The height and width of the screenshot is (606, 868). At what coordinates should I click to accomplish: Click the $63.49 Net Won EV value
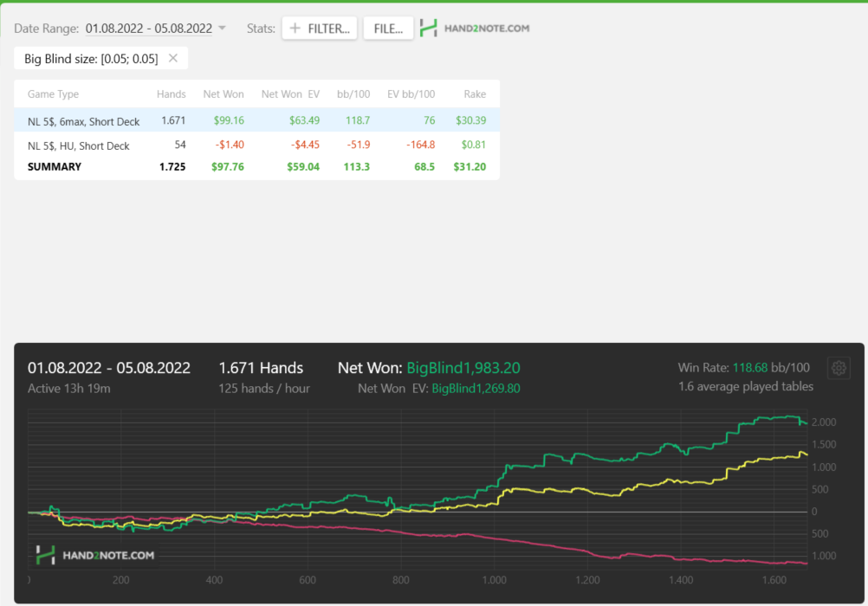click(304, 120)
